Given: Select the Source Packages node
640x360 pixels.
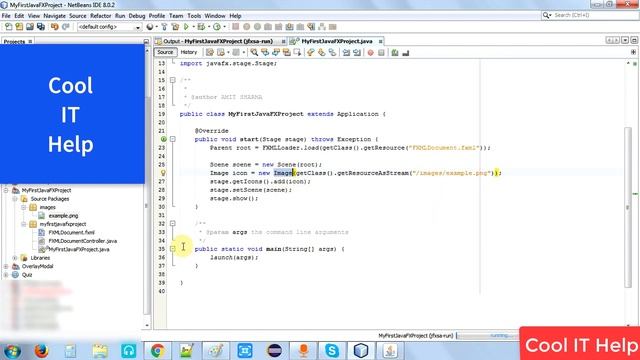Looking at the screenshot, I should (50, 199).
